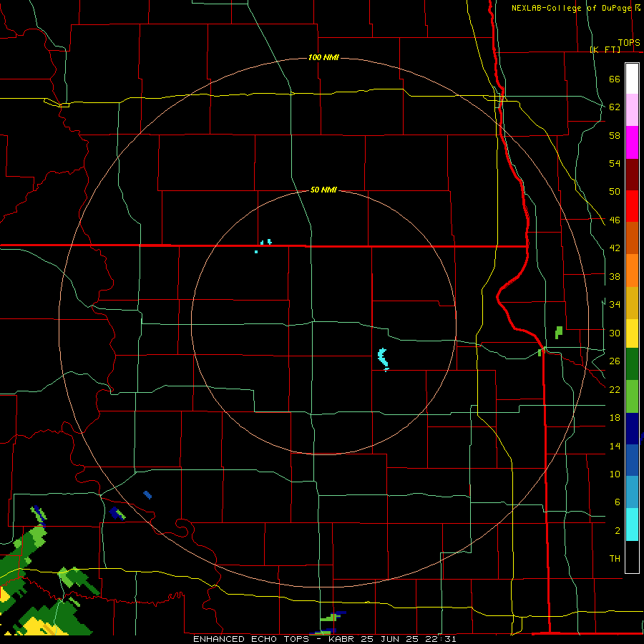Click the "50 NMI" range ring label
The width and height of the screenshot is (644, 644).
(x=323, y=190)
